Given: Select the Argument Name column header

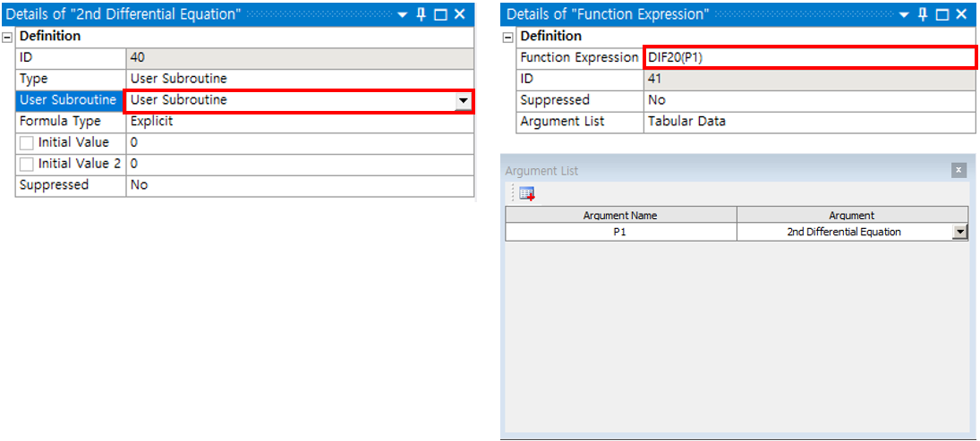Looking at the screenshot, I should point(620,215).
